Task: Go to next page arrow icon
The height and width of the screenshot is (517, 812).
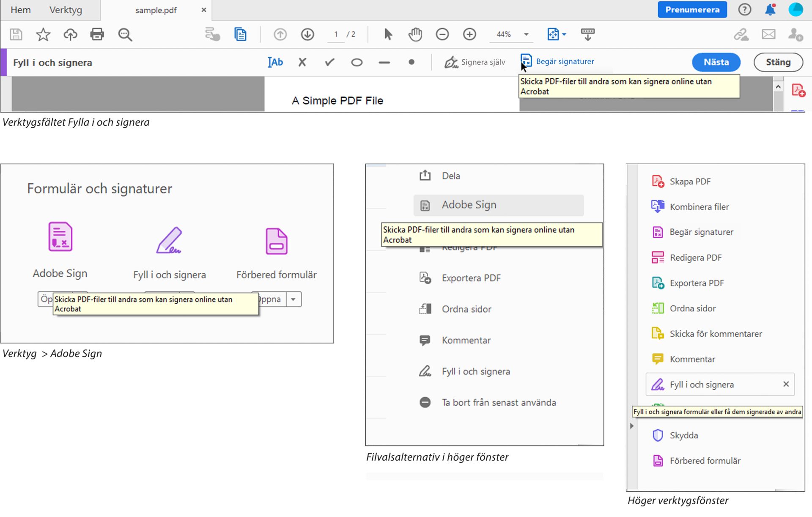Action: click(307, 34)
